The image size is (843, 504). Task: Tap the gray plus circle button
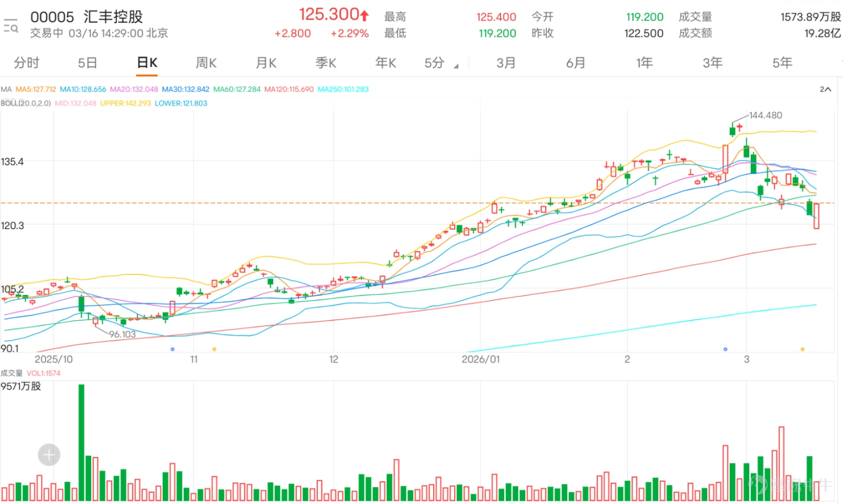coord(49,454)
